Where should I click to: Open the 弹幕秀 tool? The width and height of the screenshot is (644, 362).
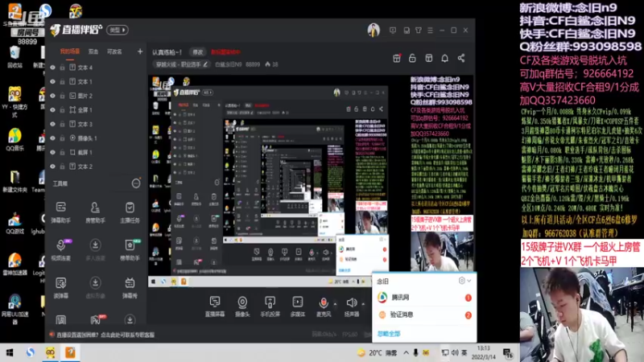pyautogui.click(x=130, y=287)
